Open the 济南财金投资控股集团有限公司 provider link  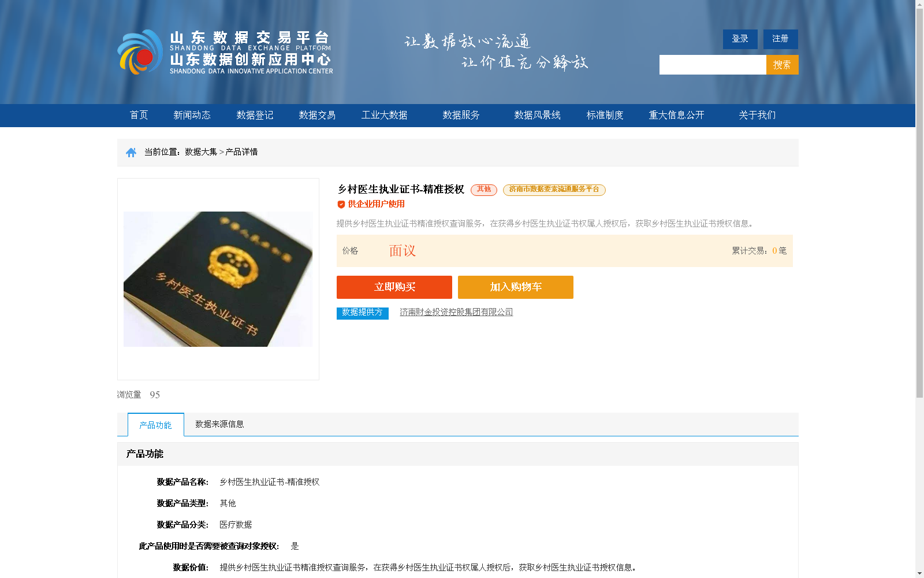click(x=456, y=312)
